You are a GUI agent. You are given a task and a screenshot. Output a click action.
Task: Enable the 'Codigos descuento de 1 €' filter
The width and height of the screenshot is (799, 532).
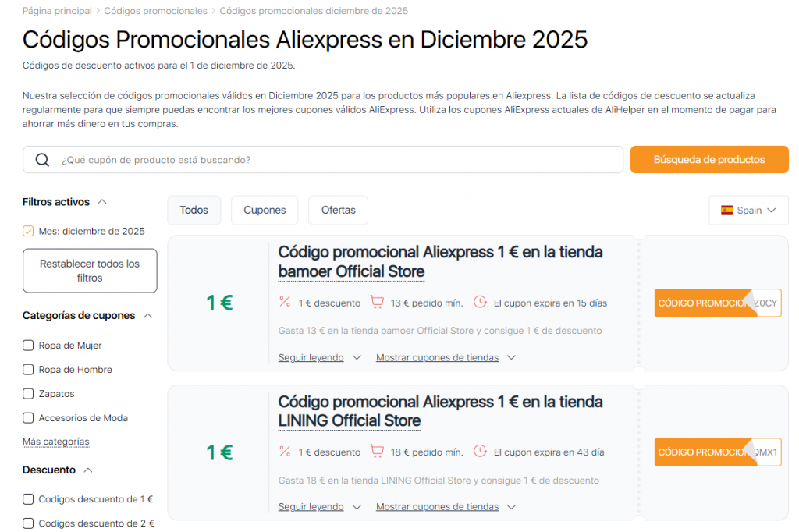tap(28, 498)
